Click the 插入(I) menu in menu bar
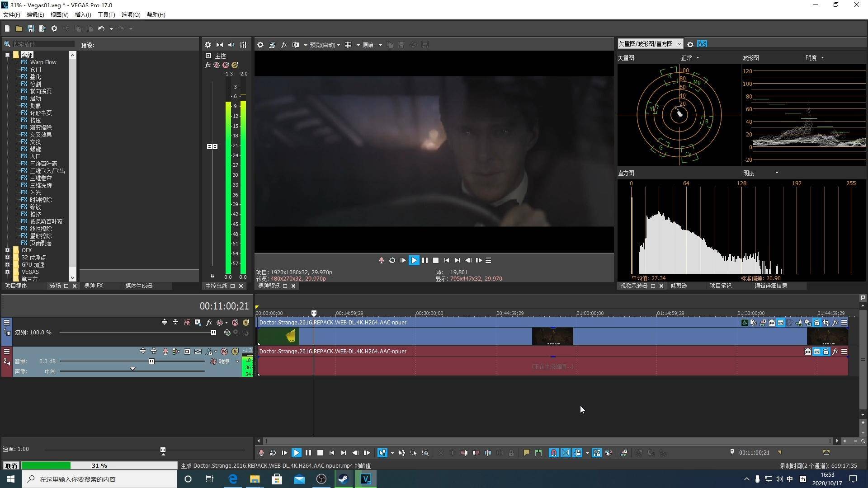This screenshot has height=488, width=868. (85, 14)
